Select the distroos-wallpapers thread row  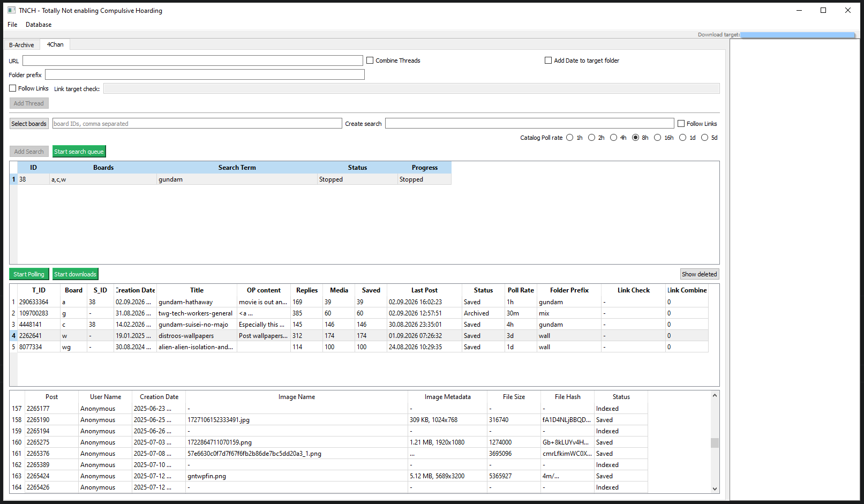click(358, 336)
